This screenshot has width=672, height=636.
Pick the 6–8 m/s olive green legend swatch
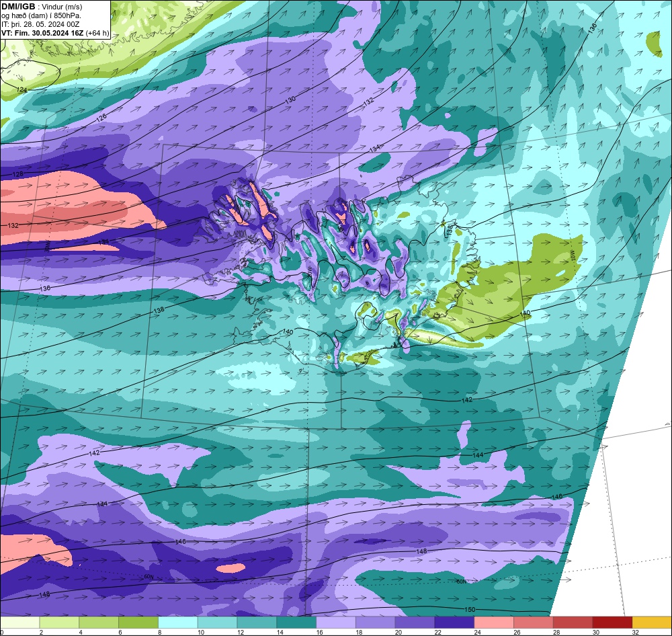pos(138,623)
